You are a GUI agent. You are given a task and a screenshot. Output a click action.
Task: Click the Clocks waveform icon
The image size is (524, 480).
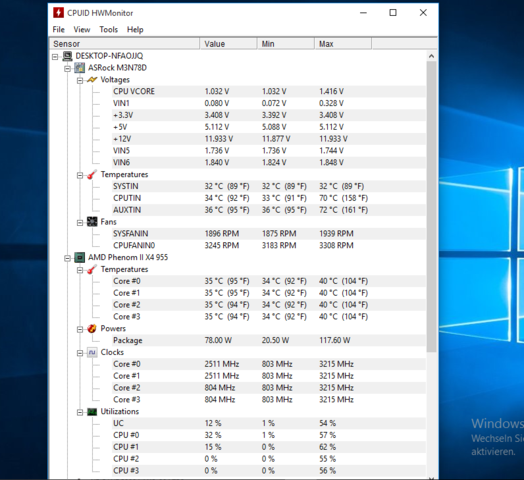[x=92, y=352]
